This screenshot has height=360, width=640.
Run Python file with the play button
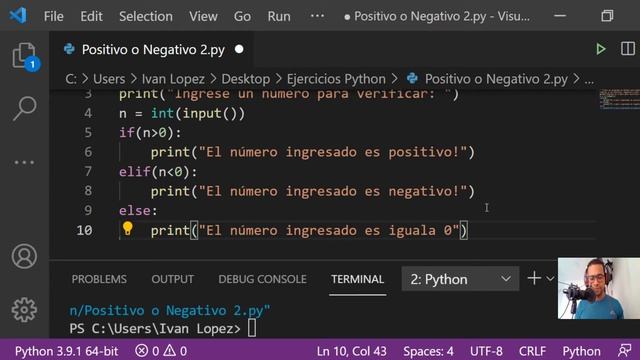pos(600,49)
